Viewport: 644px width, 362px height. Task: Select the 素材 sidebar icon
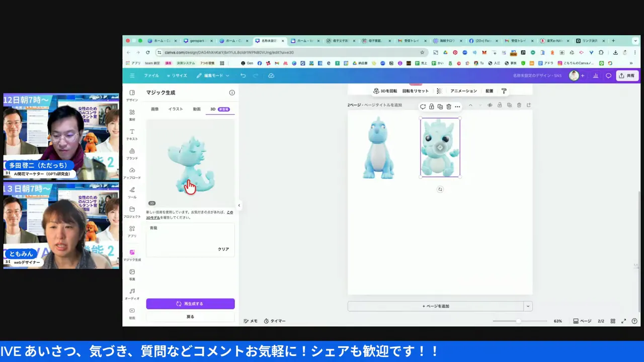pyautogui.click(x=132, y=115)
